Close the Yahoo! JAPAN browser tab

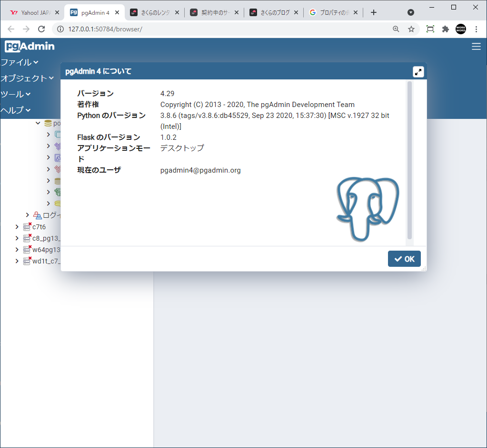[x=57, y=13]
